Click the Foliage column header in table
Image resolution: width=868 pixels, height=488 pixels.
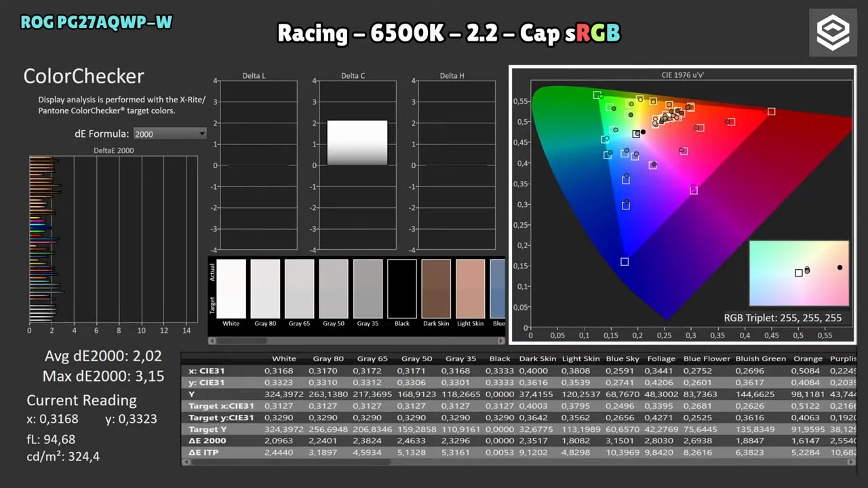pyautogui.click(x=661, y=359)
